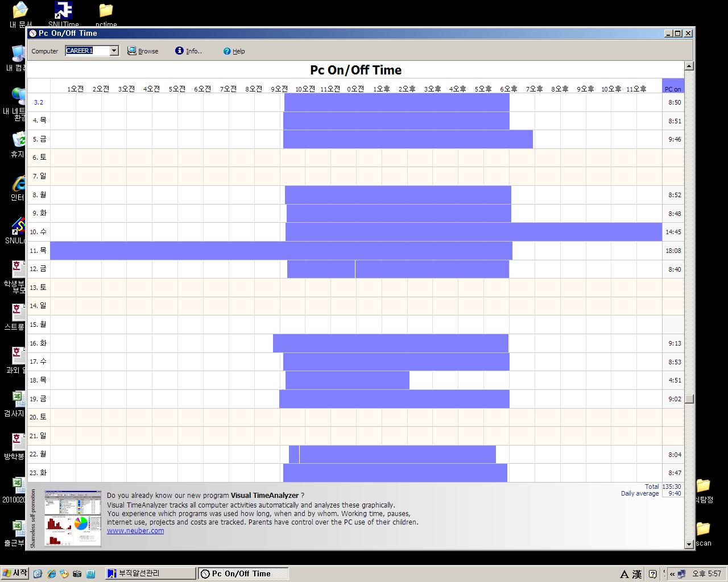
Task: Open the Info dialog via its icon
Action: 179,51
